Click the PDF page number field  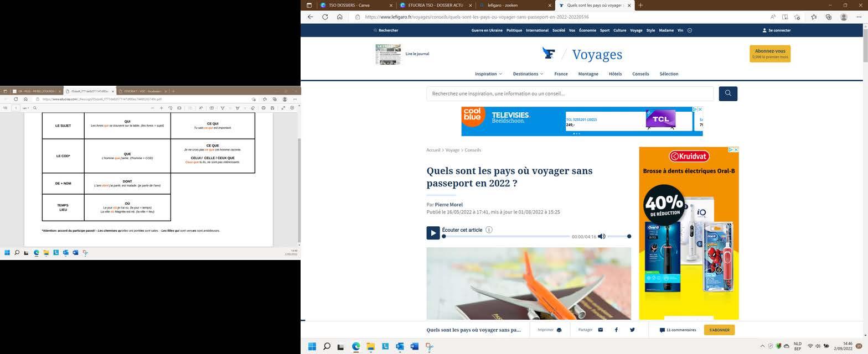click(x=15, y=108)
